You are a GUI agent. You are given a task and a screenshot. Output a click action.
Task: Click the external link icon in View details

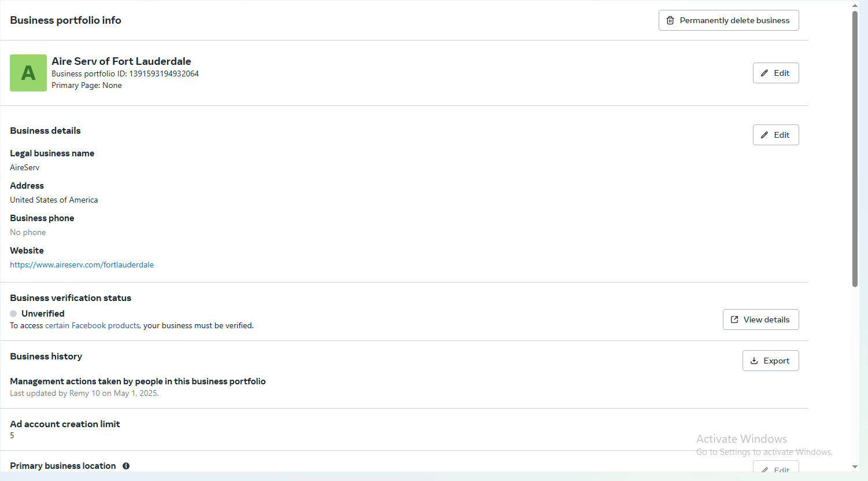click(734, 320)
